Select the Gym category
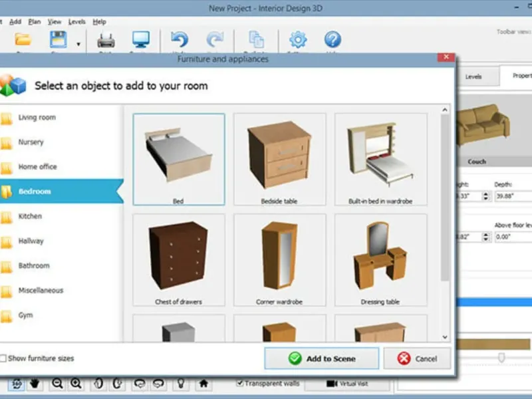The width and height of the screenshot is (532, 399). pos(61,315)
